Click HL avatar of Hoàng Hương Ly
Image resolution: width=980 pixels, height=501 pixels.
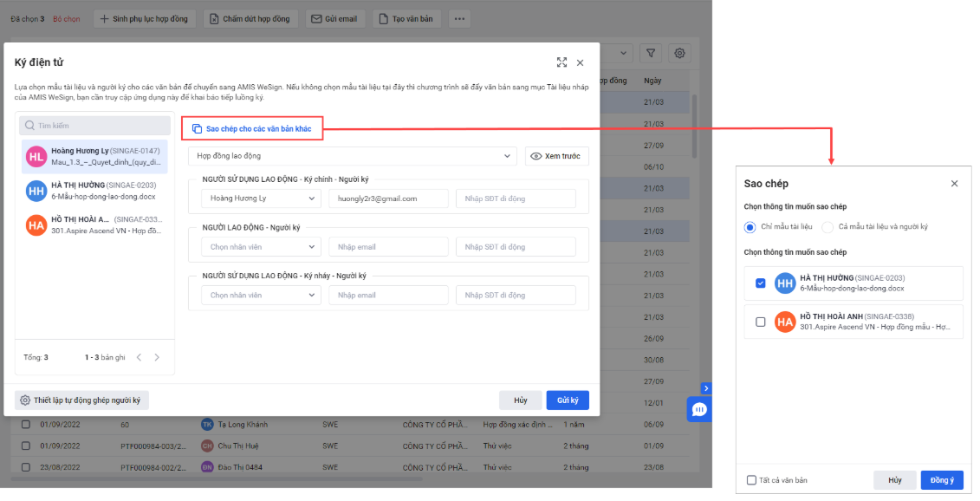tap(36, 157)
